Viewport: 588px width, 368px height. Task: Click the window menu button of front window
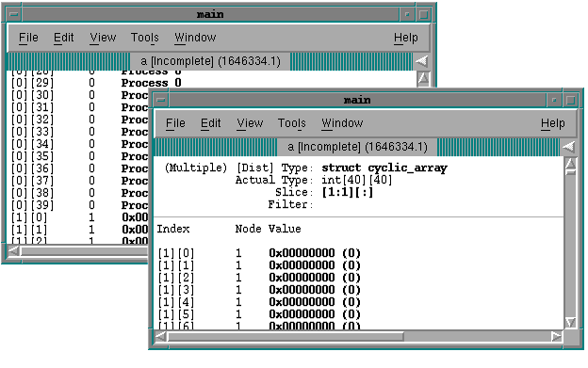click(161, 100)
